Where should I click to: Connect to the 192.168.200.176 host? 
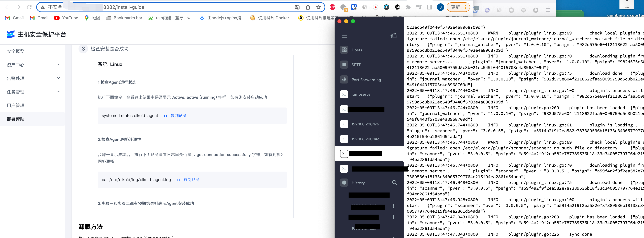[x=365, y=124]
